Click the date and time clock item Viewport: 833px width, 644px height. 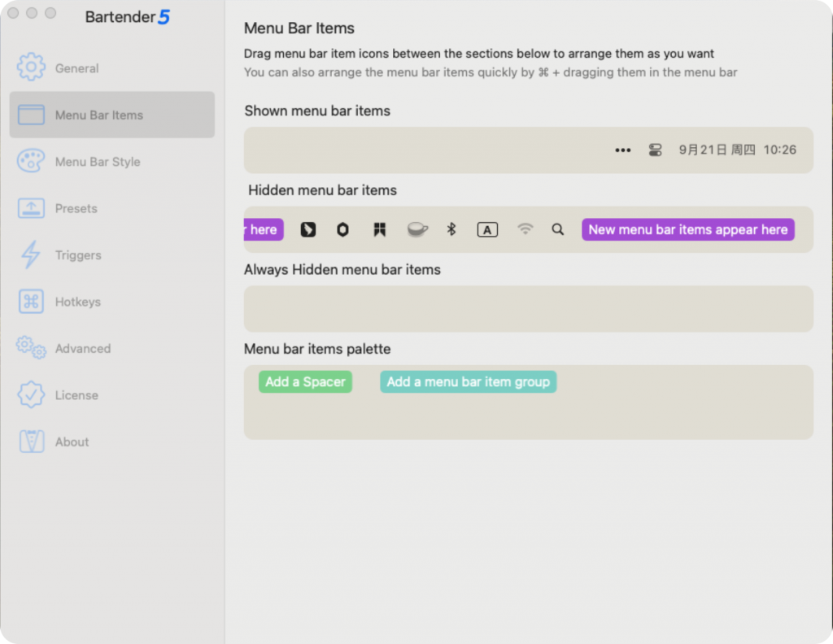coord(737,150)
